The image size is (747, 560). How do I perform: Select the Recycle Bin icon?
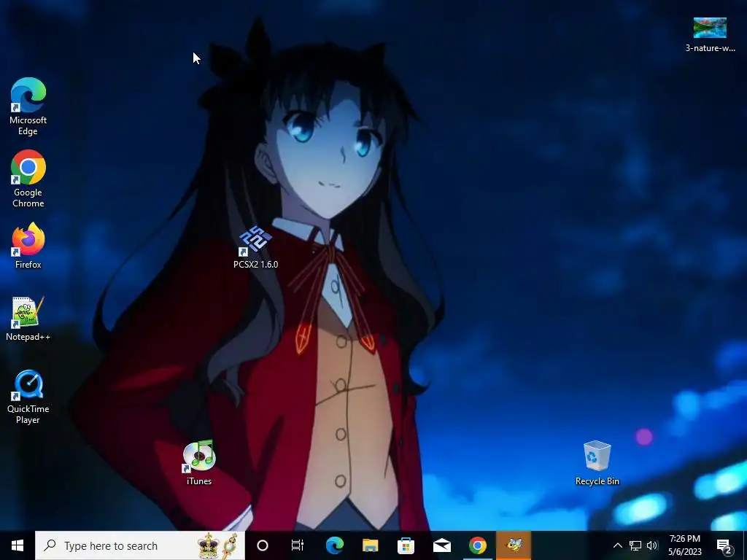click(x=597, y=463)
